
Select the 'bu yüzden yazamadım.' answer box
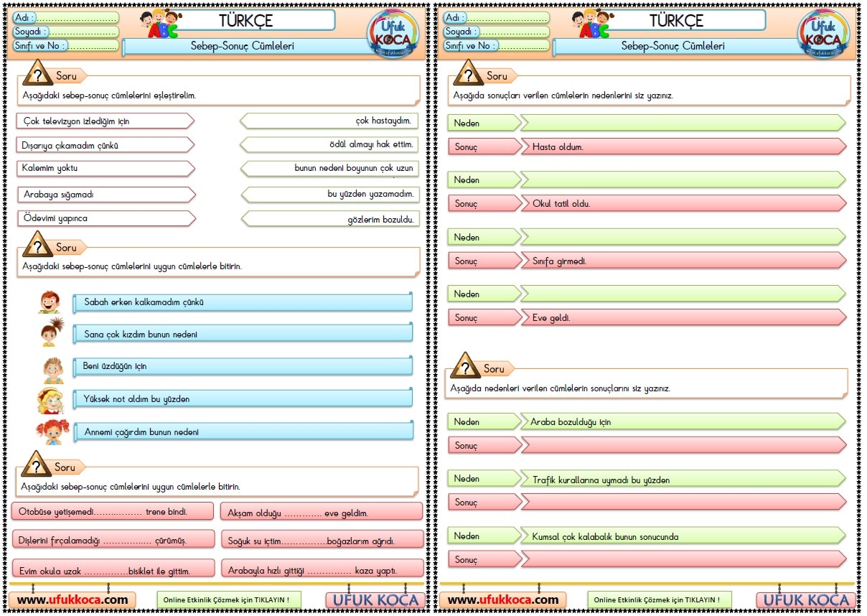pyautogui.click(x=330, y=194)
